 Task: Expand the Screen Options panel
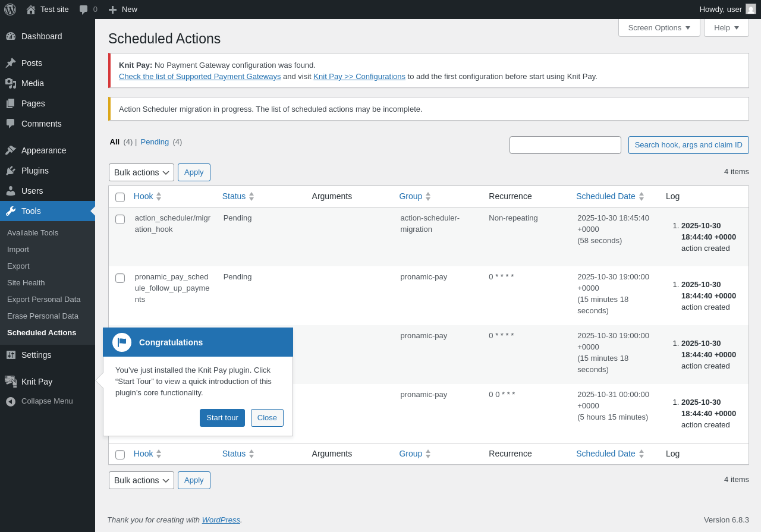659,28
